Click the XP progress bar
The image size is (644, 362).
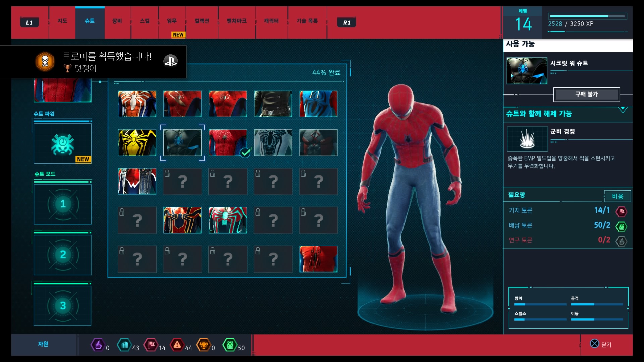pyautogui.click(x=587, y=16)
